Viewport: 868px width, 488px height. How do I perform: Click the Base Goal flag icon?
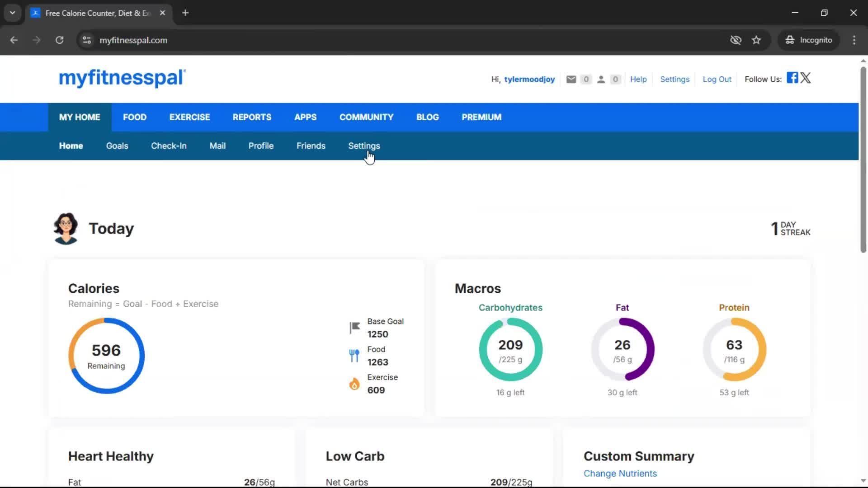pos(354,327)
